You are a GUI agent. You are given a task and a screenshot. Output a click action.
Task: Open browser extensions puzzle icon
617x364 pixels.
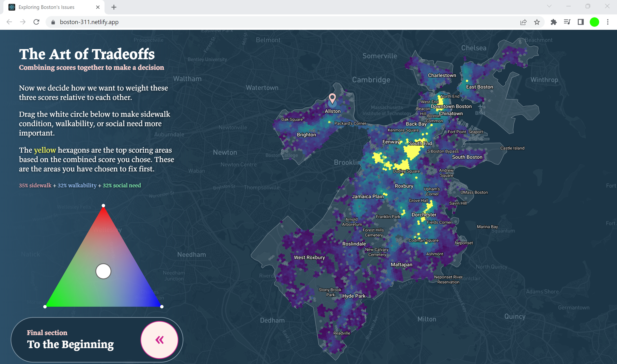click(x=553, y=22)
